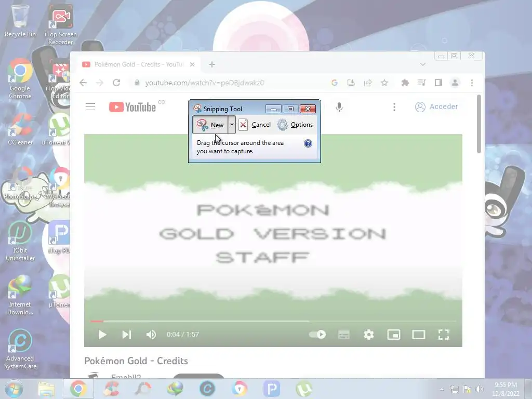The width and height of the screenshot is (532, 399).
Task: Switch to Chrome in taskbar
Action: pyautogui.click(x=78, y=389)
